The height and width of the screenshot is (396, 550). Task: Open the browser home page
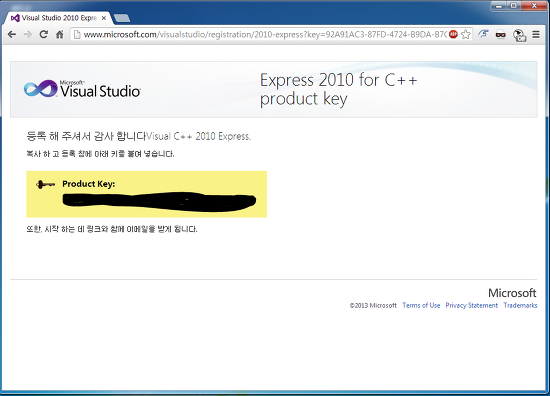coord(60,34)
